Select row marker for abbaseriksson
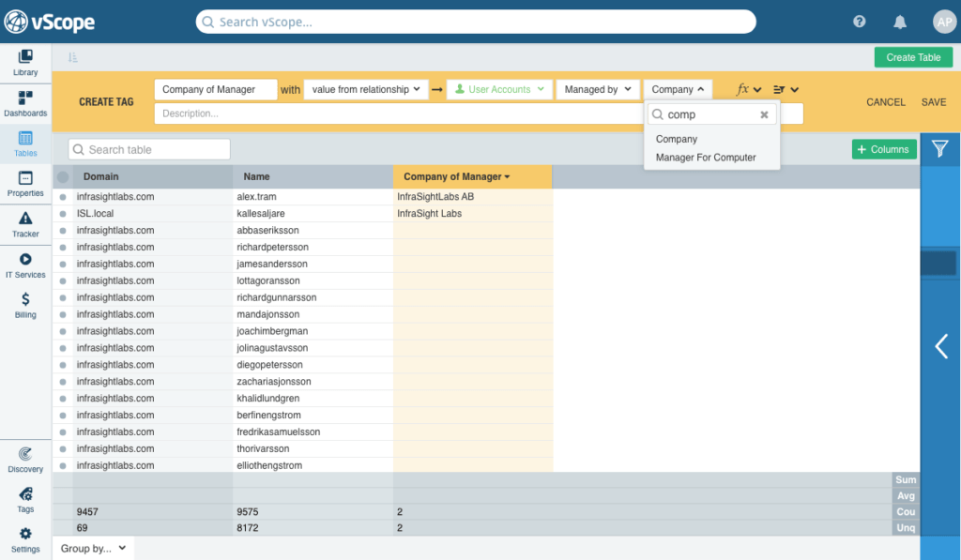The image size is (961, 560). (x=63, y=231)
